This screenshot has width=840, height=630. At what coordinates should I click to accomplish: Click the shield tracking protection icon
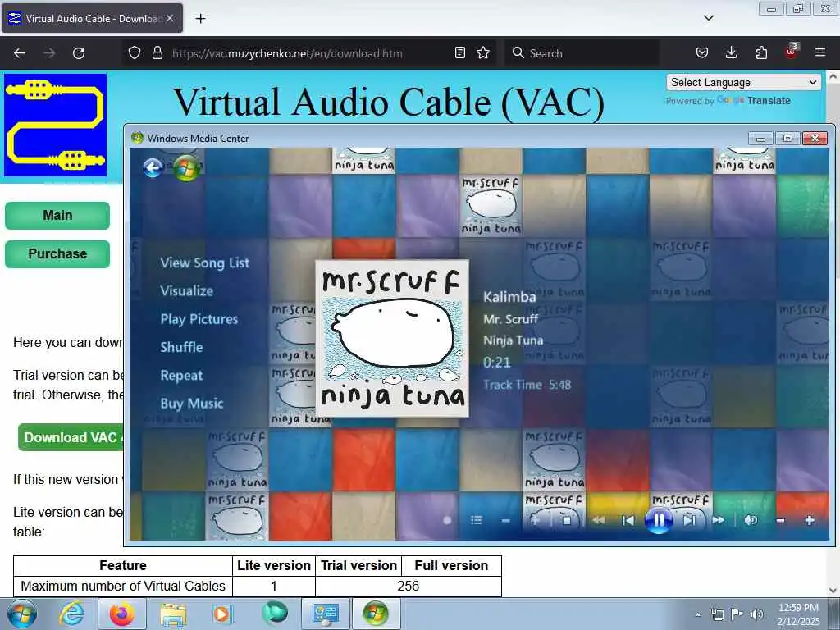[x=135, y=53]
